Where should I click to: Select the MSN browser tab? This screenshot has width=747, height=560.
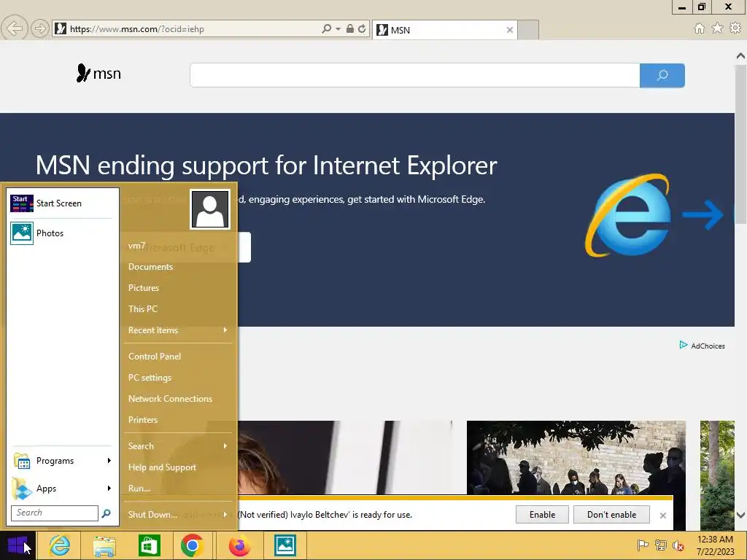point(444,30)
